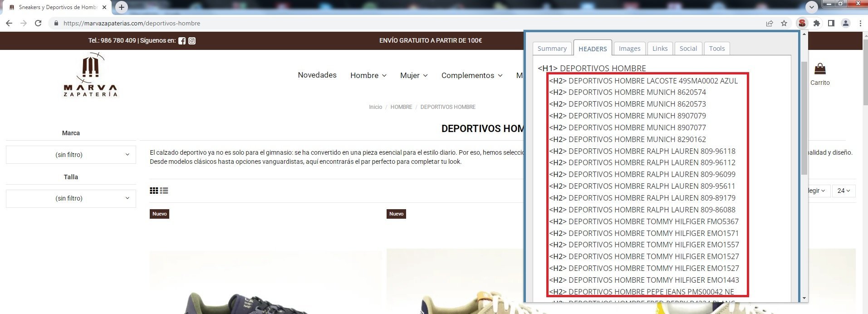The image size is (868, 314).
Task: Click the Inicio breadcrumb link
Action: click(x=376, y=107)
